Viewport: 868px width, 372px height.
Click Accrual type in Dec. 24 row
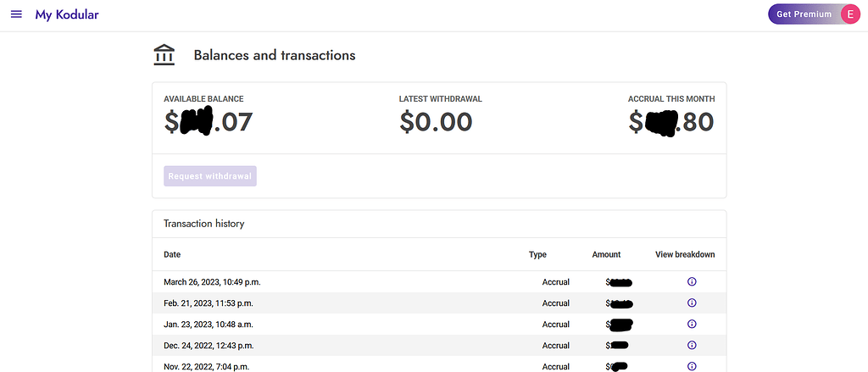pos(556,345)
